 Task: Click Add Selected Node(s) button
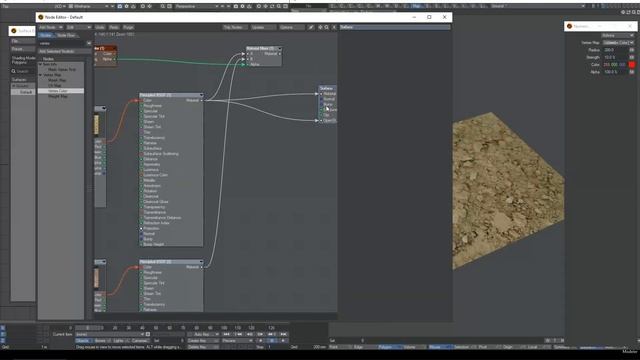tap(64, 51)
